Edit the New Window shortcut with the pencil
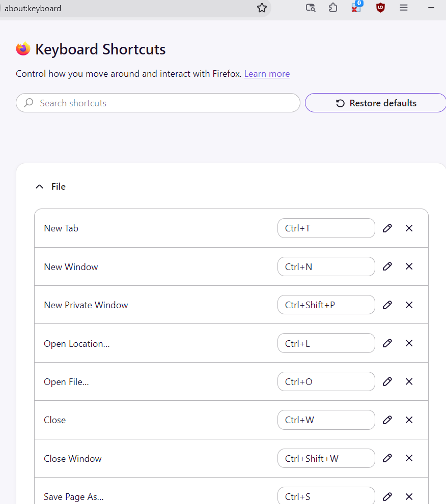 click(387, 266)
